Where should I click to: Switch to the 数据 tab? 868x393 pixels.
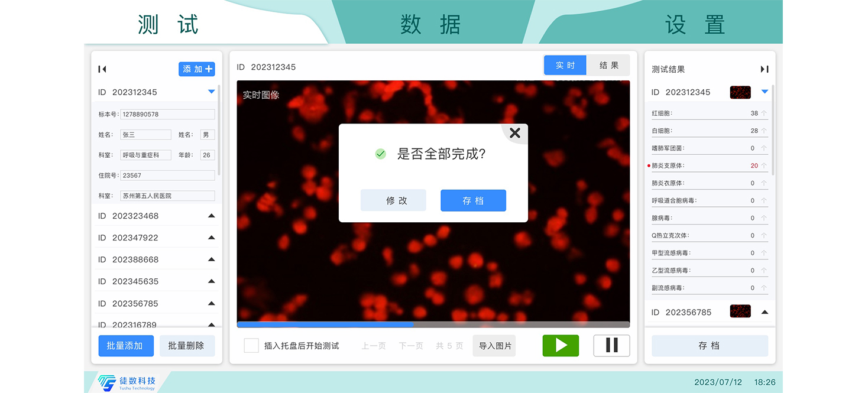[x=430, y=24]
